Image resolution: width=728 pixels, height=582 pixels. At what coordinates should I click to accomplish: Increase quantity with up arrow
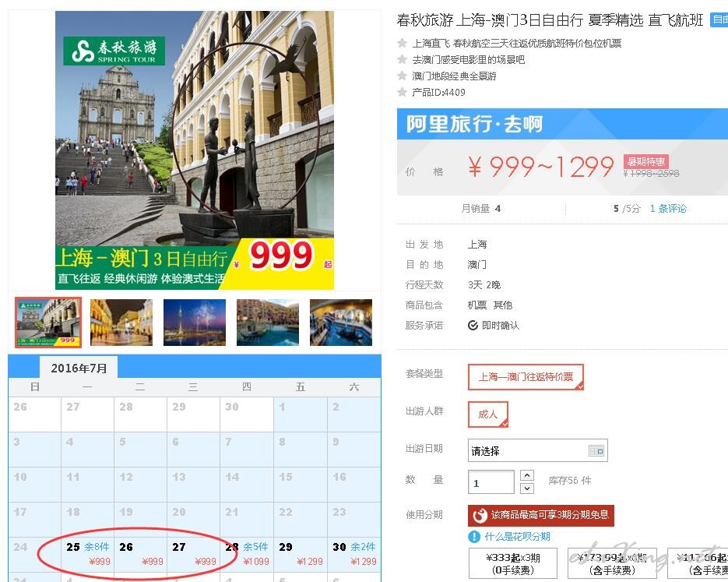pyautogui.click(x=527, y=475)
